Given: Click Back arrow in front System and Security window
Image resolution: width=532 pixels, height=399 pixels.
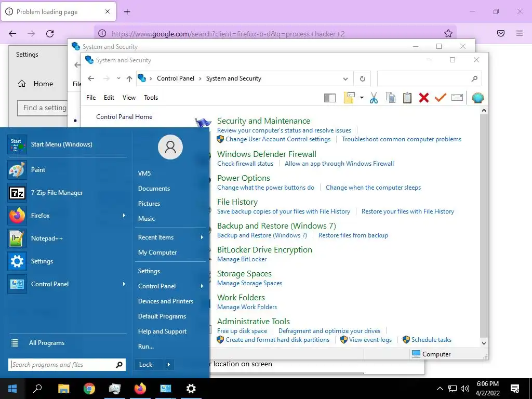Looking at the screenshot, I should [x=91, y=79].
